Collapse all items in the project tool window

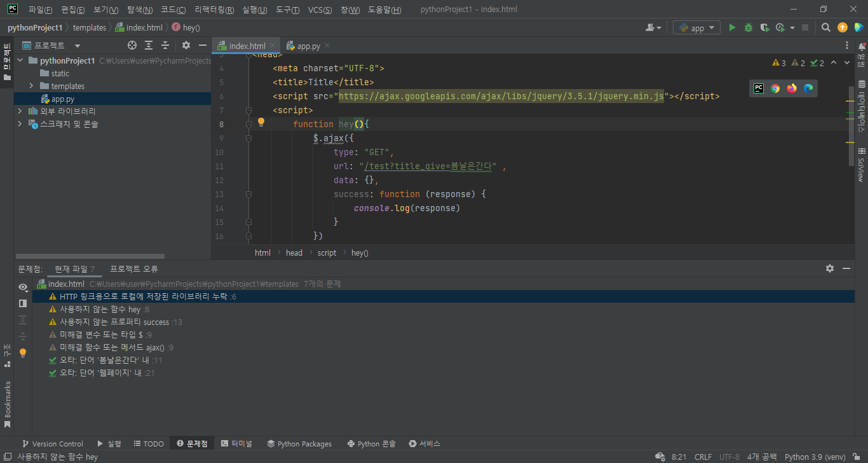tap(165, 45)
